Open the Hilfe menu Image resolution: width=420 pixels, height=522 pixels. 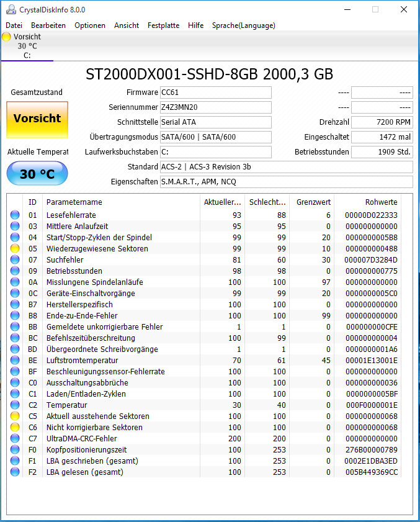(x=195, y=25)
